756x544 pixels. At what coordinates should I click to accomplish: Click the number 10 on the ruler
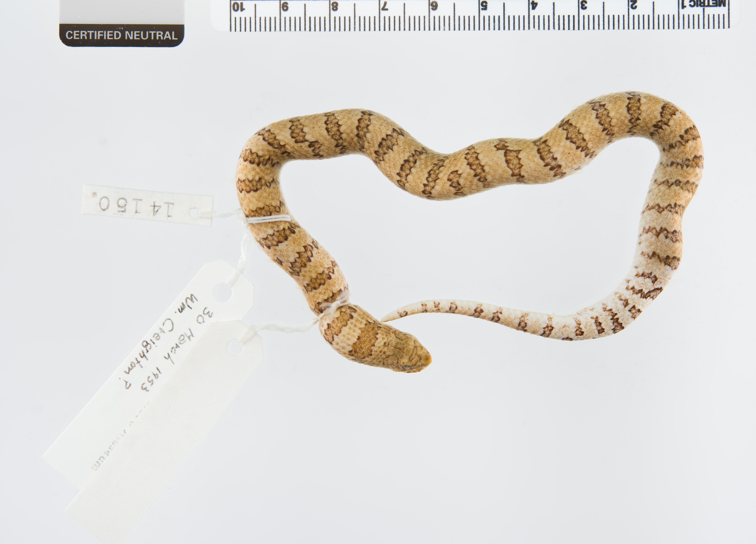click(x=239, y=7)
